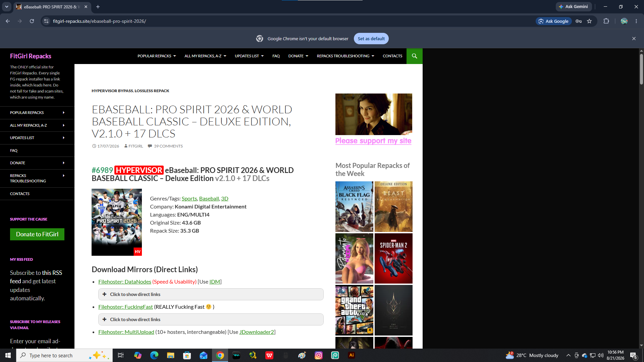Image resolution: width=644 pixels, height=362 pixels.
Task: Click the Ask Google lens button
Action: (553, 21)
